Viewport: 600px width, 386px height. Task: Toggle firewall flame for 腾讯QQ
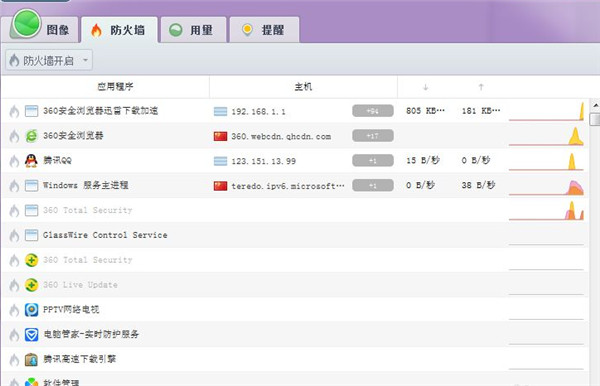(14, 161)
